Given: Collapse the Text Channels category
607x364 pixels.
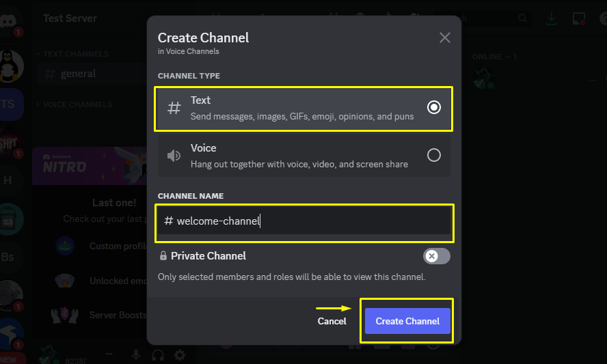Looking at the screenshot, I should (72, 54).
